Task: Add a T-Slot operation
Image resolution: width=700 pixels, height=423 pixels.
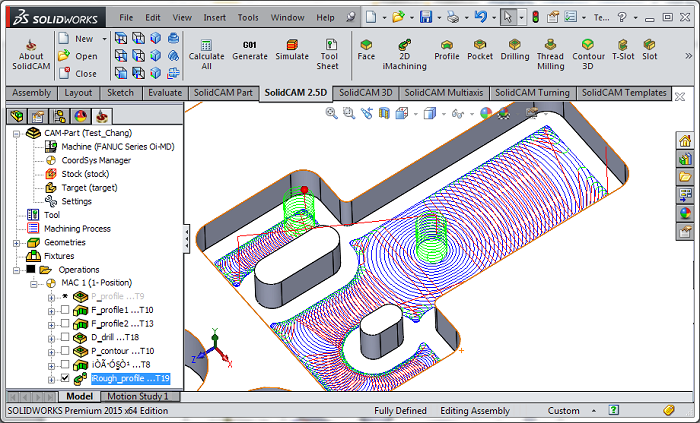Action: point(623,50)
